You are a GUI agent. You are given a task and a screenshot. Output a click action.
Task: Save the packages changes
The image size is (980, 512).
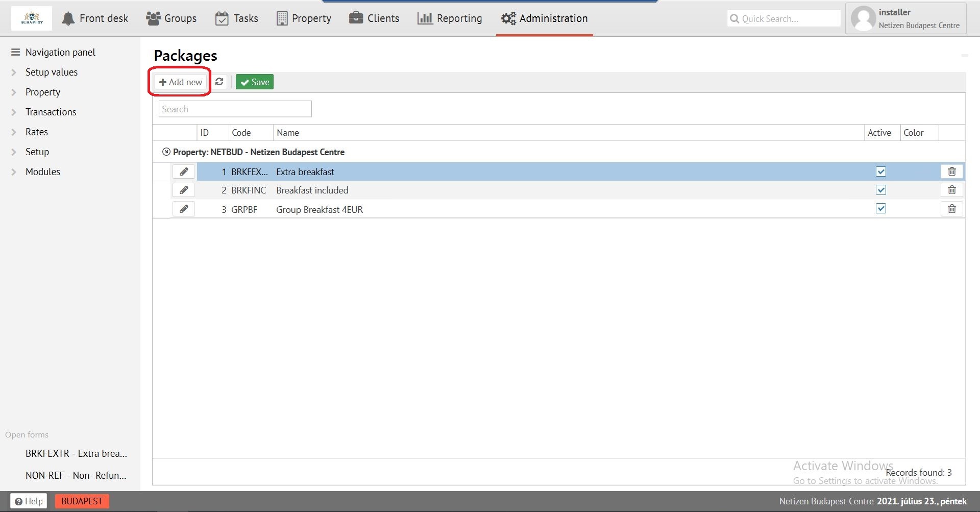click(x=255, y=82)
